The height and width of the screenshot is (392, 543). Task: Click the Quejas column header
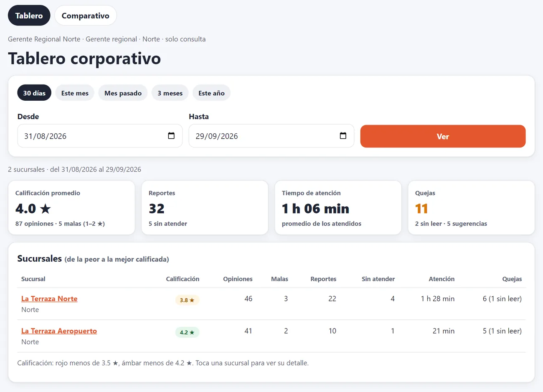(x=512, y=279)
